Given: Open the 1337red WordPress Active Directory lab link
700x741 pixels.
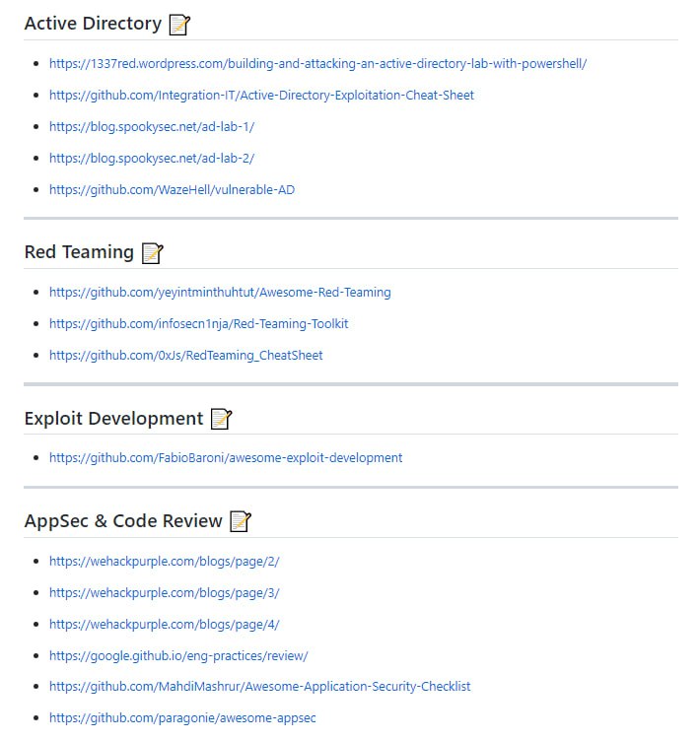Looking at the screenshot, I should (x=317, y=64).
